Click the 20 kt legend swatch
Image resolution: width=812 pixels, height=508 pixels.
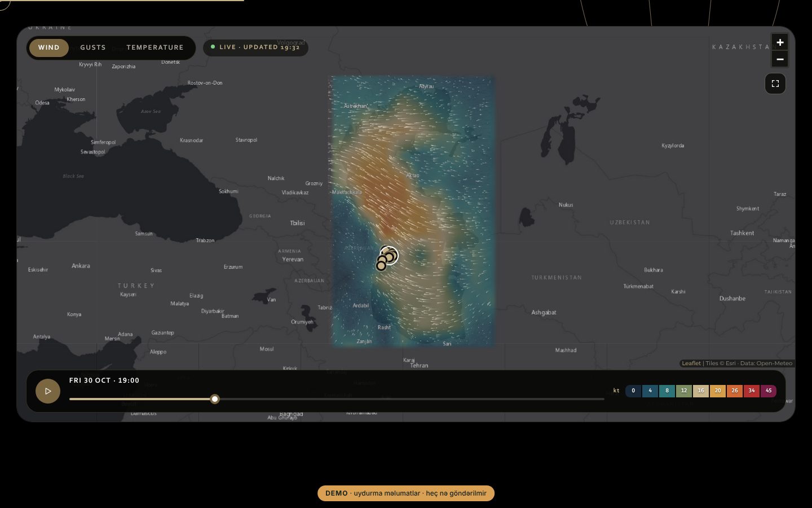tap(718, 391)
